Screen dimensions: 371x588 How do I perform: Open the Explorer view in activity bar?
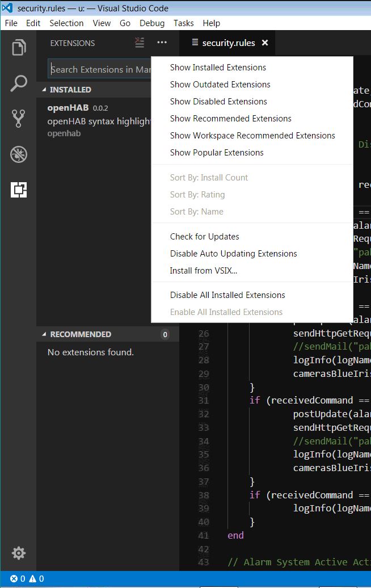pyautogui.click(x=19, y=47)
